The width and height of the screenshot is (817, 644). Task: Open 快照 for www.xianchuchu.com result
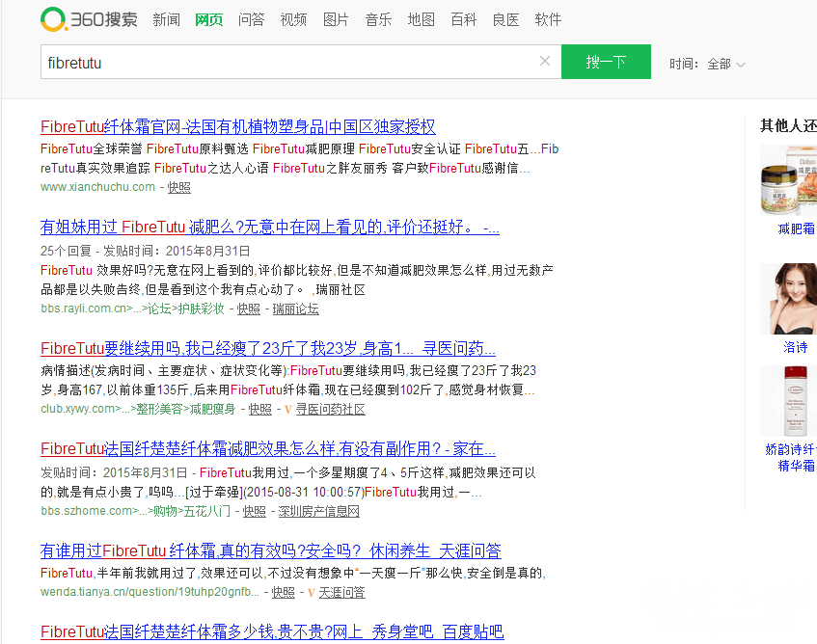[x=178, y=187]
